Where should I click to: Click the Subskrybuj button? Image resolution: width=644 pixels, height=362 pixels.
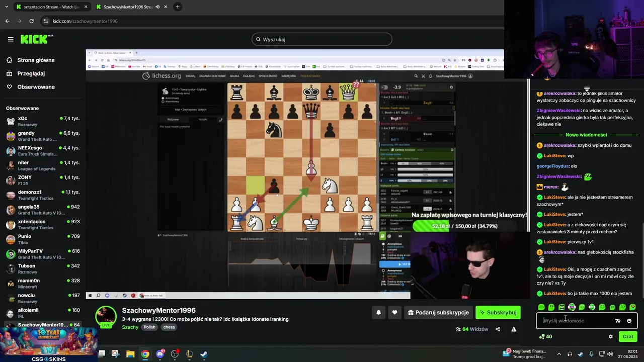(498, 312)
